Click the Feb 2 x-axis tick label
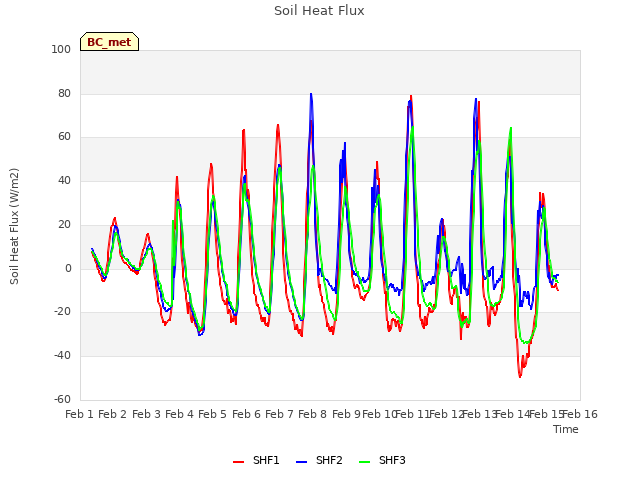Screen dimensions: 640x480 tap(113, 414)
